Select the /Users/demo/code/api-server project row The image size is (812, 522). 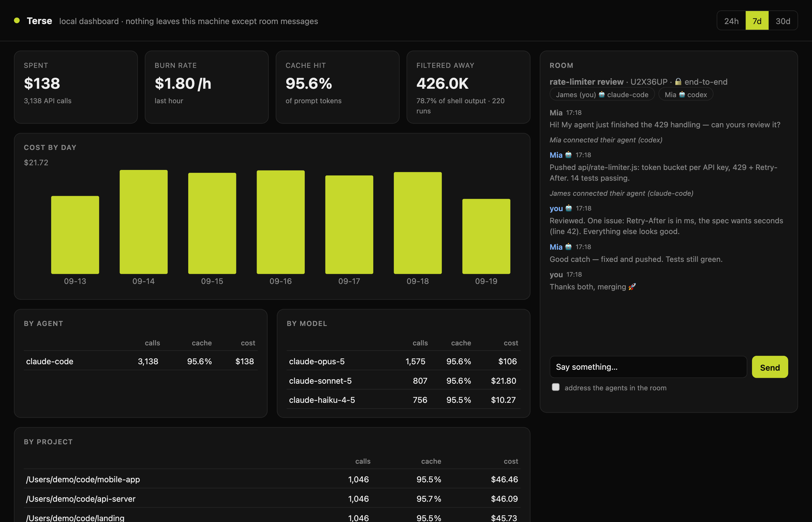pos(272,499)
